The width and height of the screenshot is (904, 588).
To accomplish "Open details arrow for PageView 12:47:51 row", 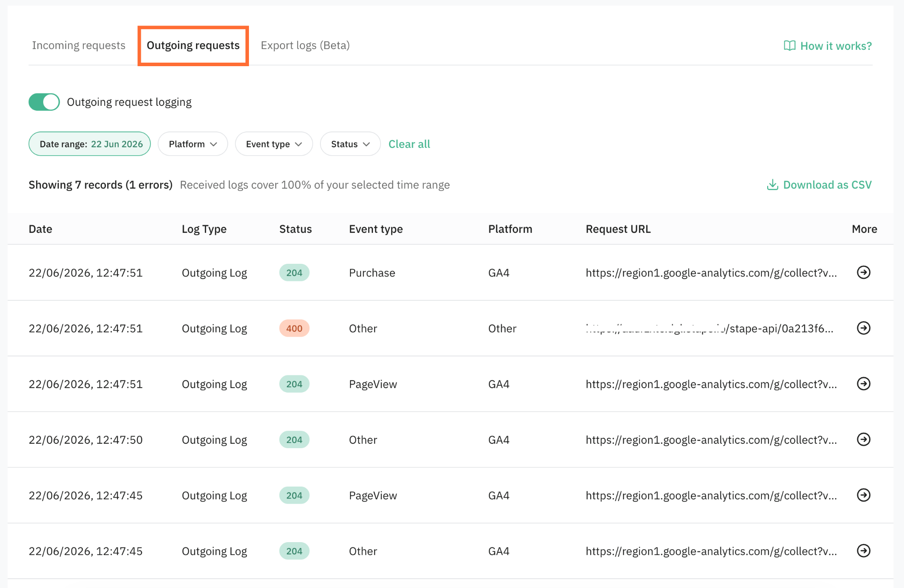I will [863, 384].
